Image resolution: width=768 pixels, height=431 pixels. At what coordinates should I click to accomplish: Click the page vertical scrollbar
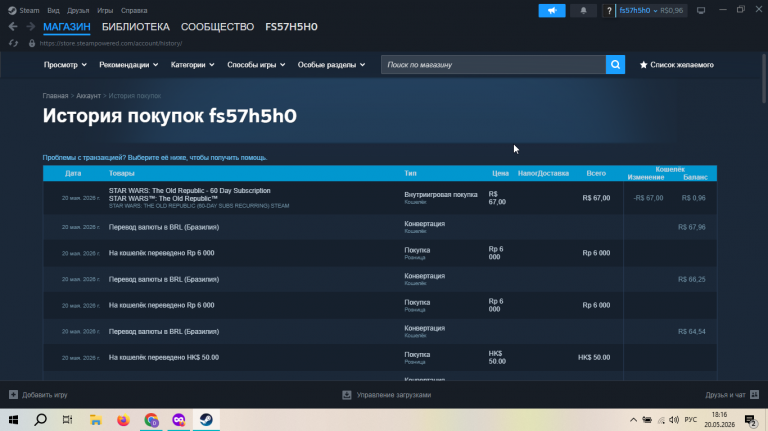point(764,78)
